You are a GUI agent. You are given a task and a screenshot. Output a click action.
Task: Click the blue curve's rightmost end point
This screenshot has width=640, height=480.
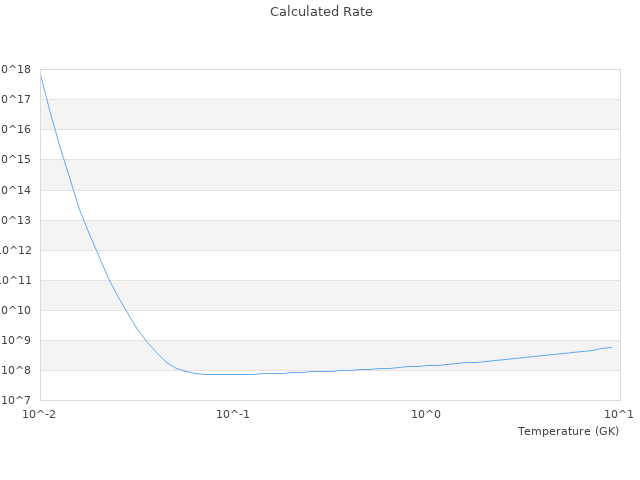click(x=611, y=347)
